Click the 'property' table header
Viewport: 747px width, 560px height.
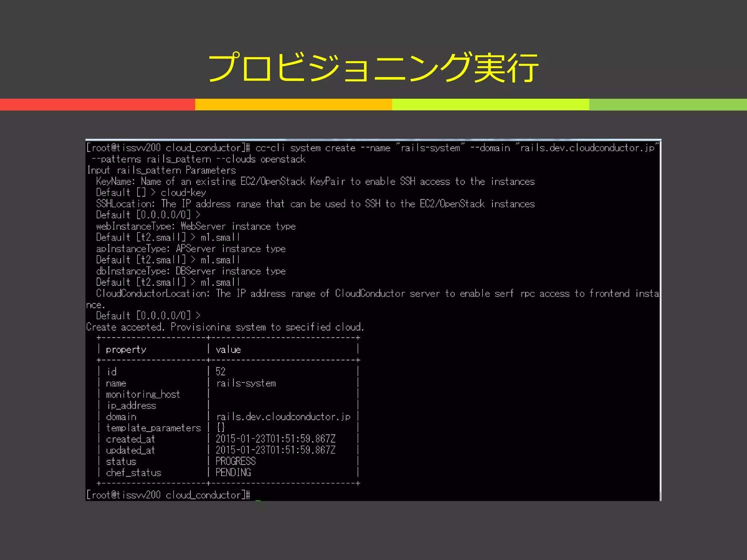point(126,350)
